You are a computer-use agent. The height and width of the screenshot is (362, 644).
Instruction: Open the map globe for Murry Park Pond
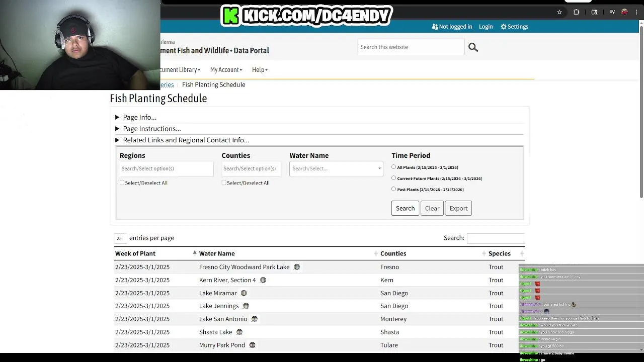pos(252,345)
